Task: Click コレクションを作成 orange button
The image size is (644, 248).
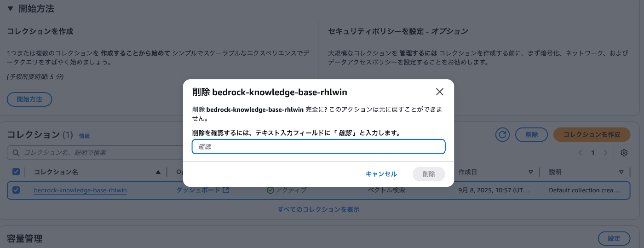Action: [x=592, y=134]
